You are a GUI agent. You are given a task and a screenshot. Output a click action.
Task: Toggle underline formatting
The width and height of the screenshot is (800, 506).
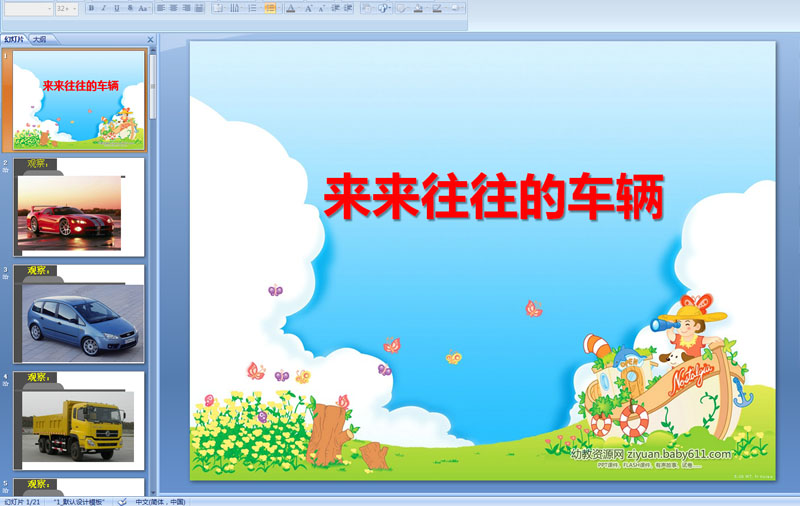click(117, 8)
